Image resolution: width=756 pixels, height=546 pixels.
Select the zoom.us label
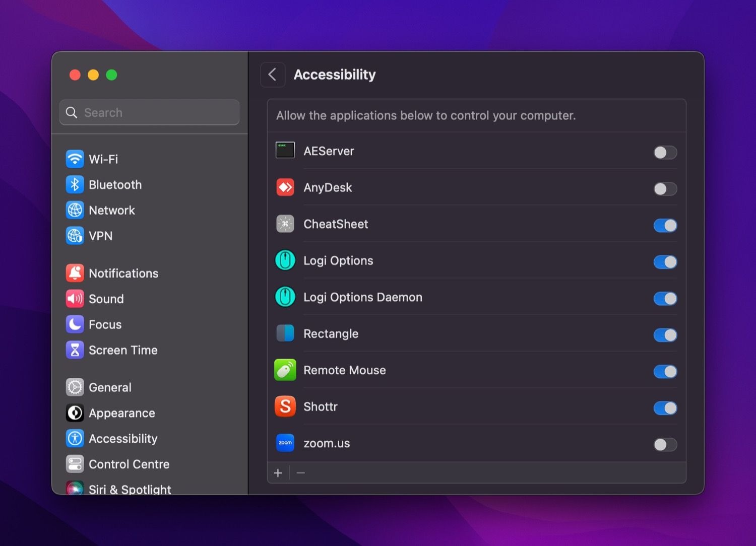327,443
